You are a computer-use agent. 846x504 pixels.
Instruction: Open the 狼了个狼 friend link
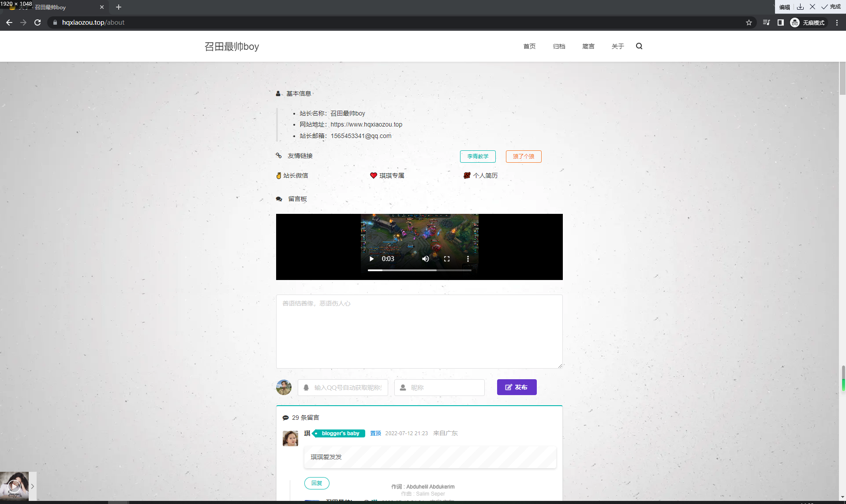pos(524,157)
